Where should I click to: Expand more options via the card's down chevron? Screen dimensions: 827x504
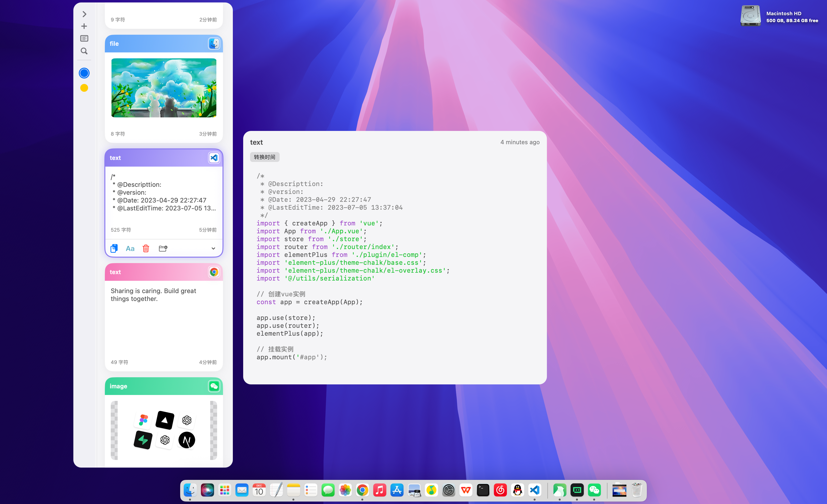click(213, 248)
